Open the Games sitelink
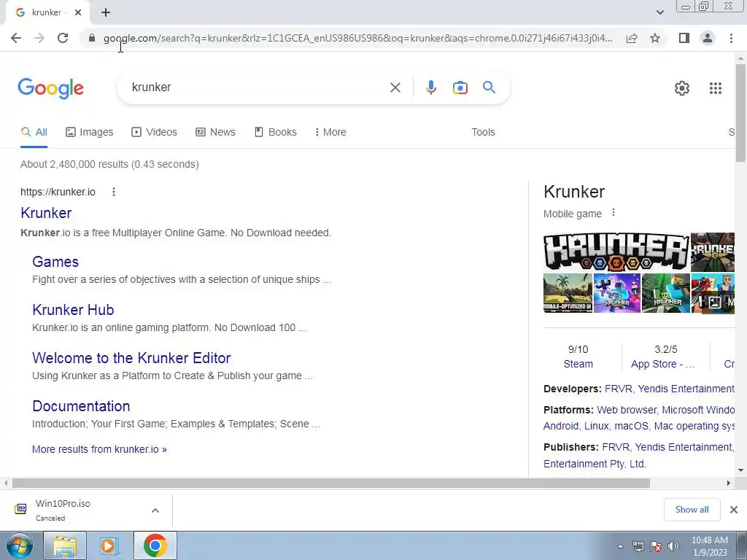This screenshot has height=560, width=747. coord(55,262)
